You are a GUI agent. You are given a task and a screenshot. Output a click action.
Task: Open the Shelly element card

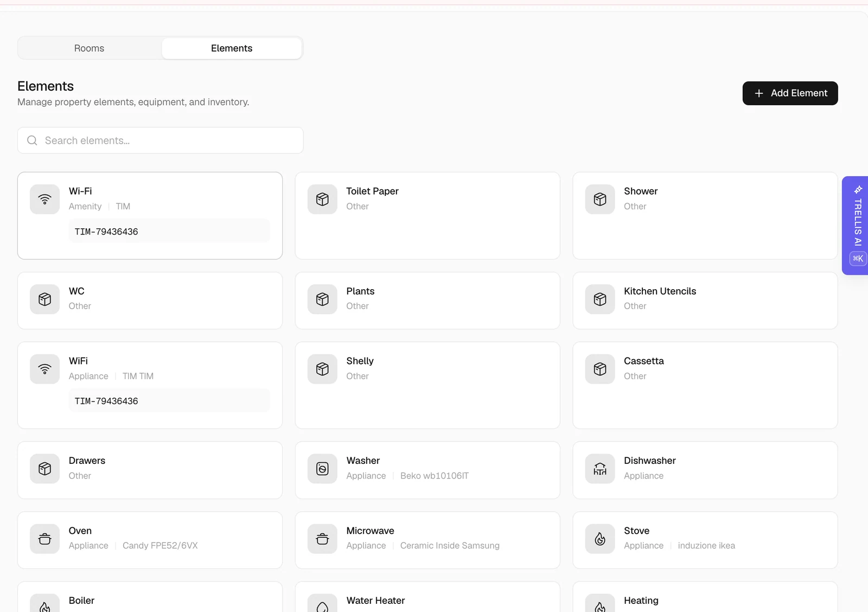[427, 385]
